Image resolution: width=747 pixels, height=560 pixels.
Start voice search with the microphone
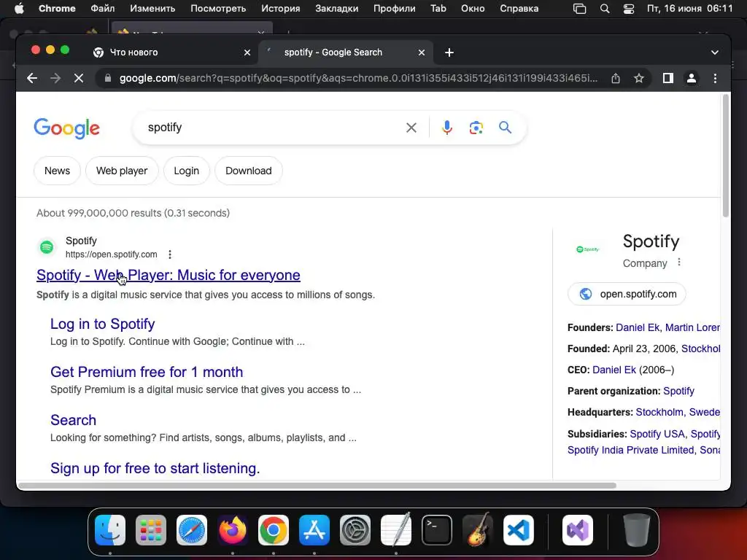point(447,128)
